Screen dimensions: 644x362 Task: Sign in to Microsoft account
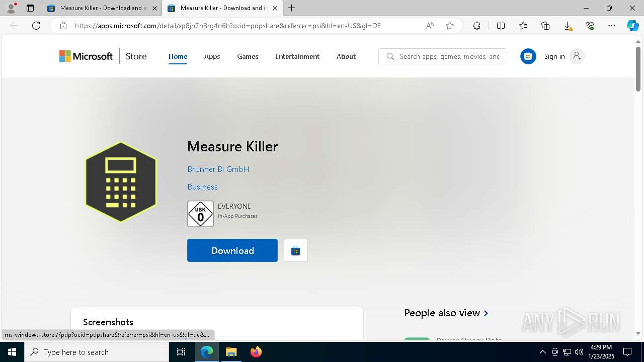554,56
